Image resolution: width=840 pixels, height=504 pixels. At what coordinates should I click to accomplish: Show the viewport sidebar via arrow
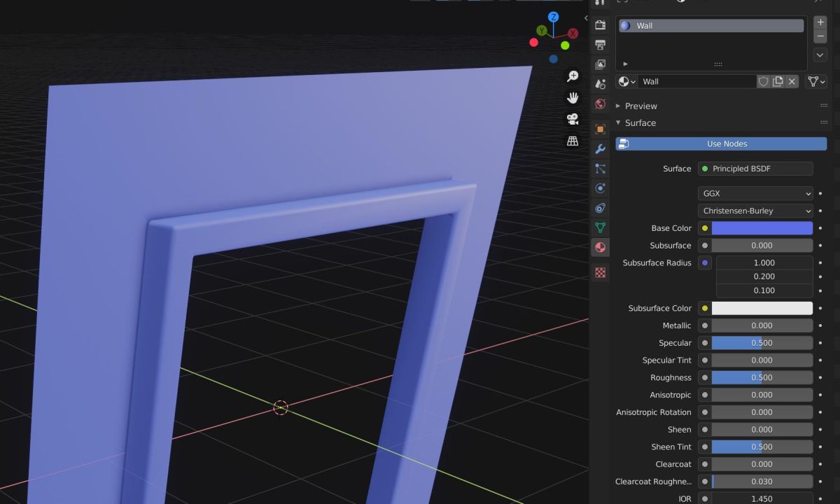coord(585,17)
